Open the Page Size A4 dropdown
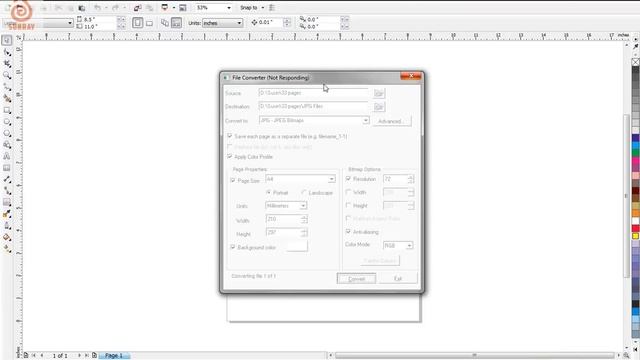This screenshot has width=640, height=360. click(331, 179)
